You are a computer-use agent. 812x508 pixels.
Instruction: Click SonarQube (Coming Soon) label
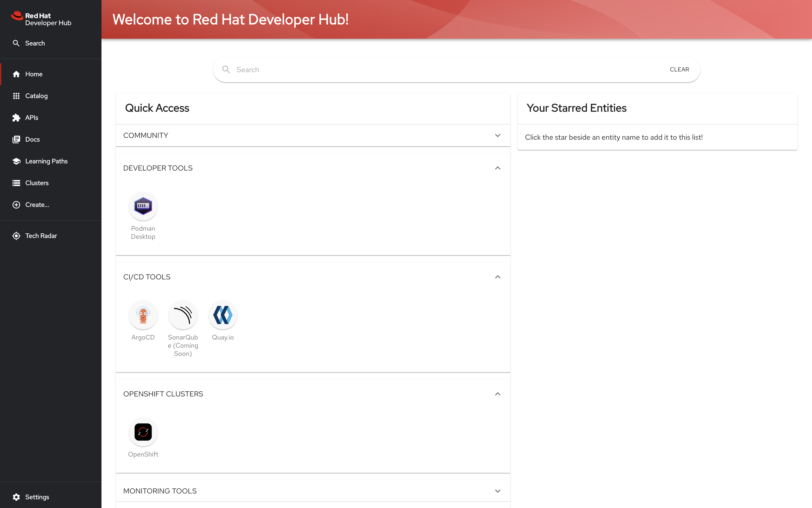click(x=183, y=345)
